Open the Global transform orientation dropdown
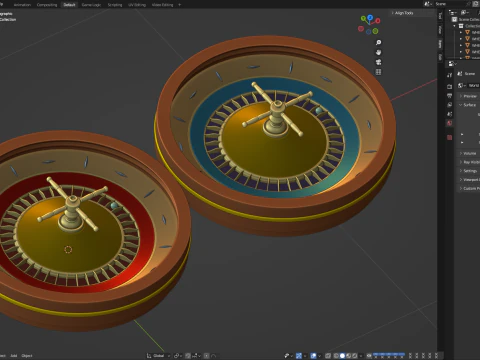The width and height of the screenshot is (480, 360). [x=158, y=356]
